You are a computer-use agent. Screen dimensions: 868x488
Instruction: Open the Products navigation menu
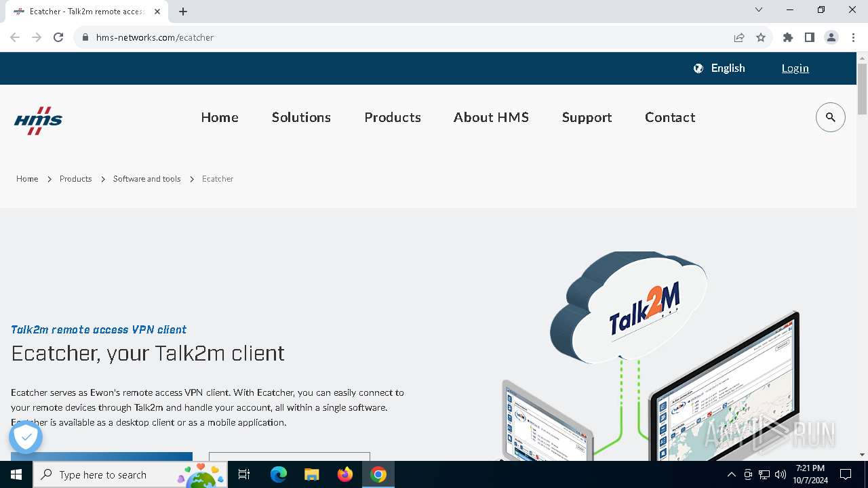point(393,117)
